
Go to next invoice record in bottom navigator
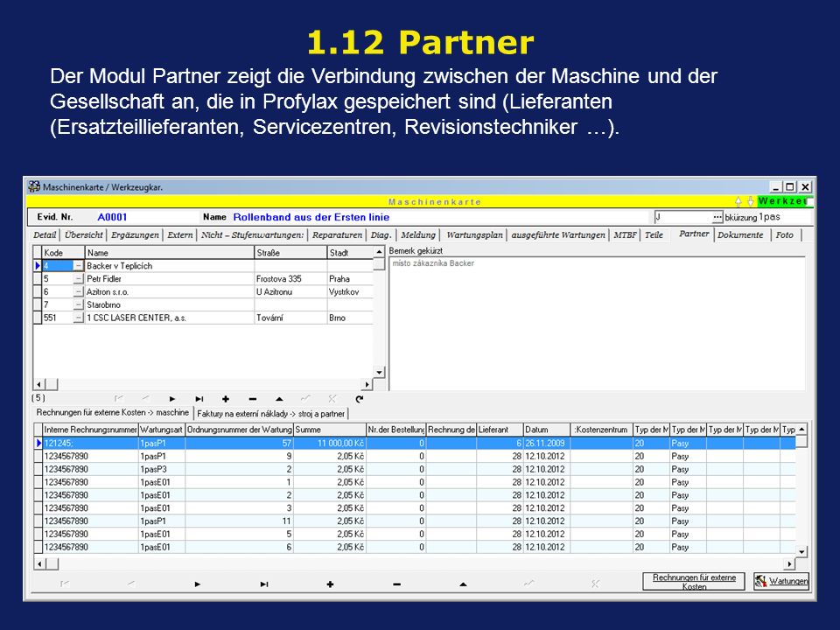pos(198,584)
